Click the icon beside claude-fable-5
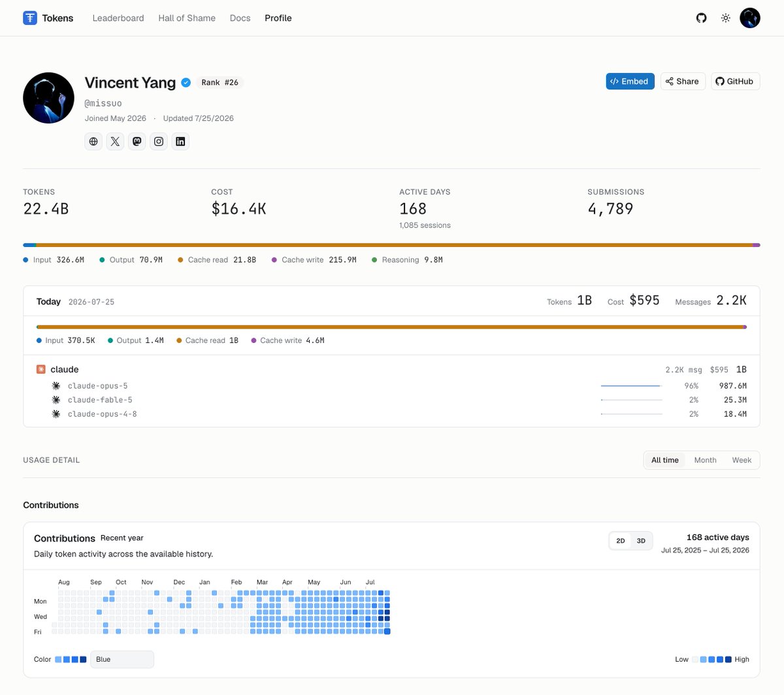The width and height of the screenshot is (784, 695). coord(56,400)
